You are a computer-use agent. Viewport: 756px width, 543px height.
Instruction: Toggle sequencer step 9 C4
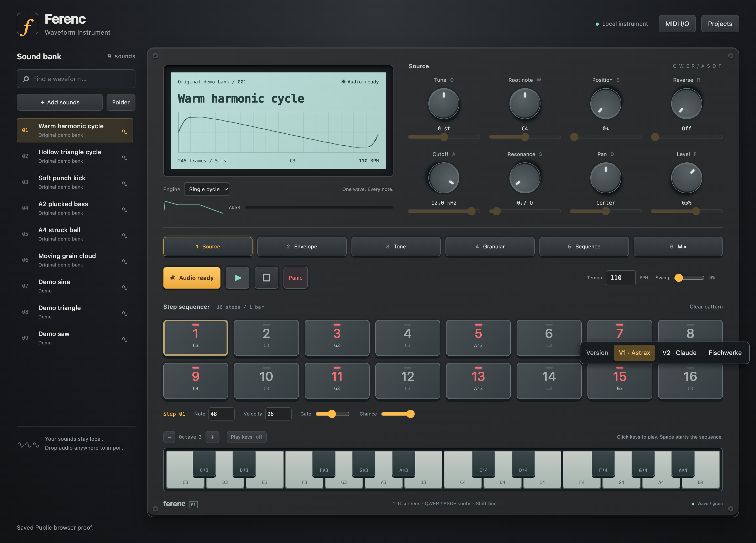[196, 381]
